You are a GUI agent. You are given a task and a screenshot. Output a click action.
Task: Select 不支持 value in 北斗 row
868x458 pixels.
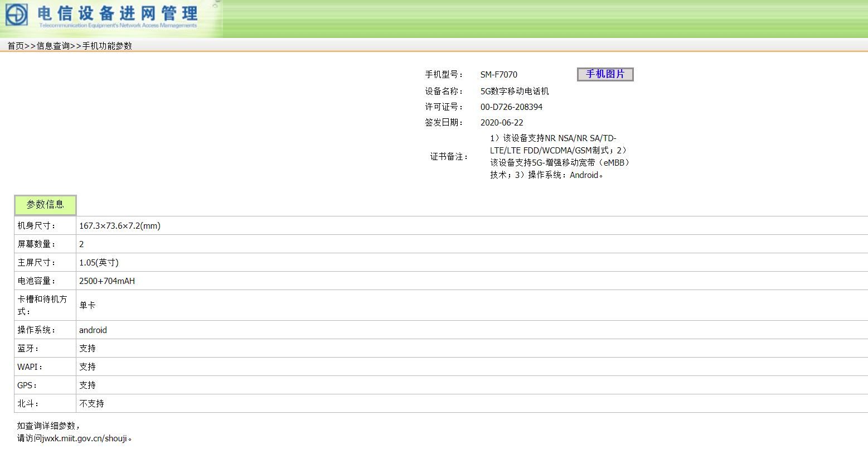91,404
